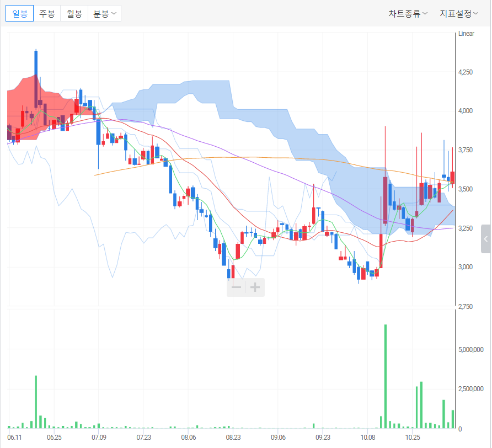
Task: Click the 2,750 price axis label
Action: pos(466,306)
